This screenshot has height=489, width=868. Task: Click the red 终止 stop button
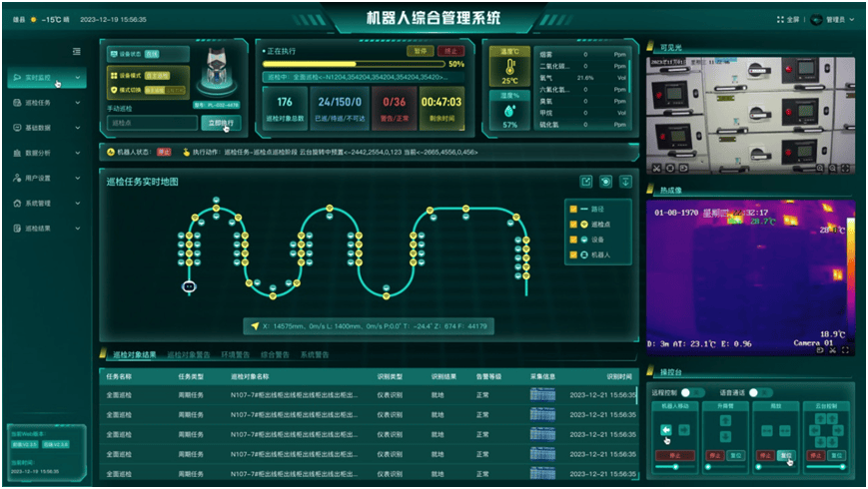[450, 51]
